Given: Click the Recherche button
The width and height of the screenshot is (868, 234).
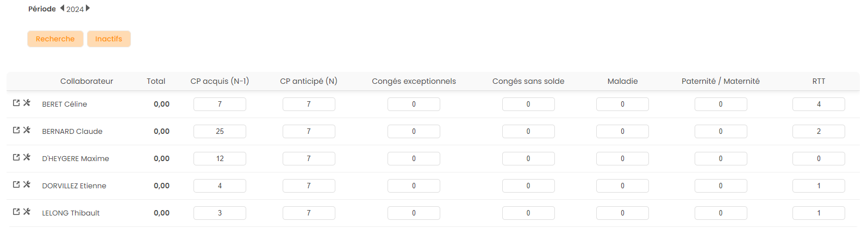Looking at the screenshot, I should pos(55,39).
